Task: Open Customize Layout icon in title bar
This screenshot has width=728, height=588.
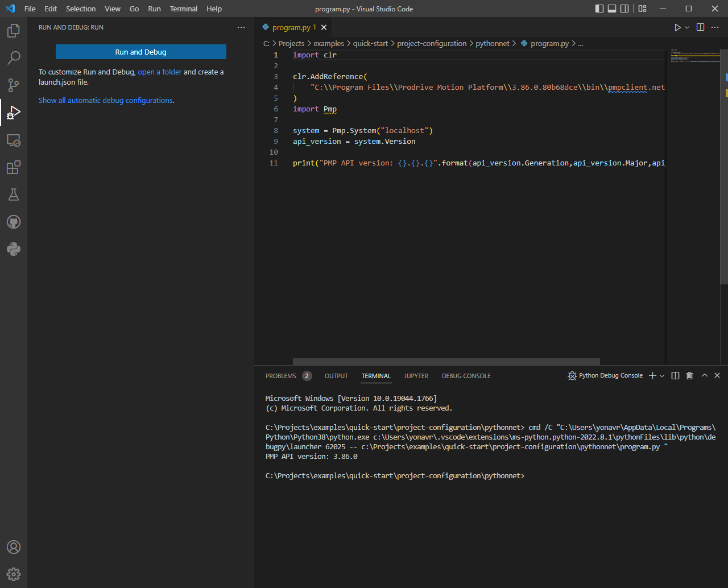Action: 642,9
